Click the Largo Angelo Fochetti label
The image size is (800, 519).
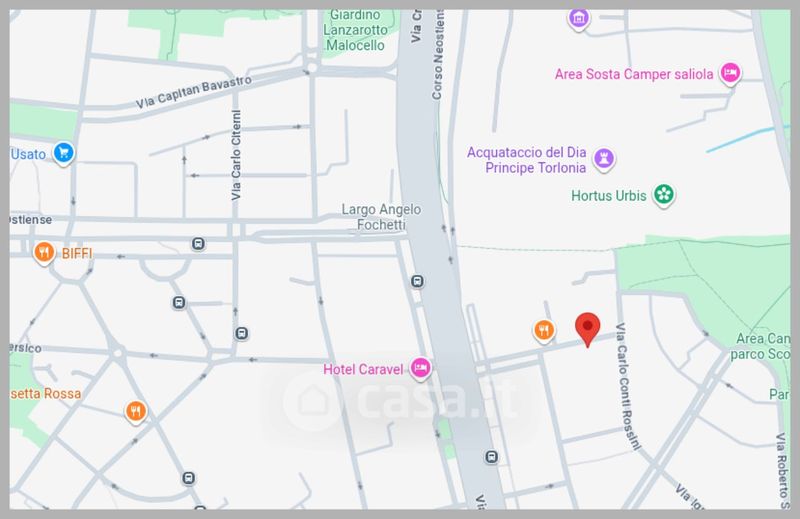pos(381,217)
